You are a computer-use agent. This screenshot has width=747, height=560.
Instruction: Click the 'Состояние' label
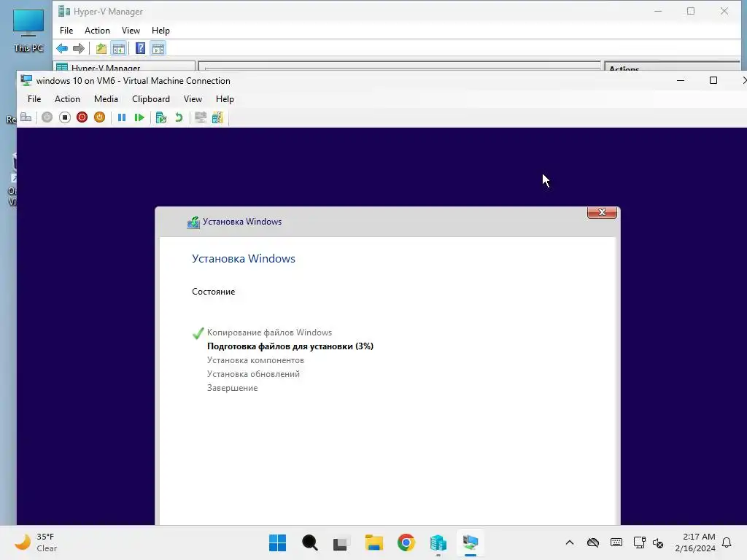click(214, 292)
